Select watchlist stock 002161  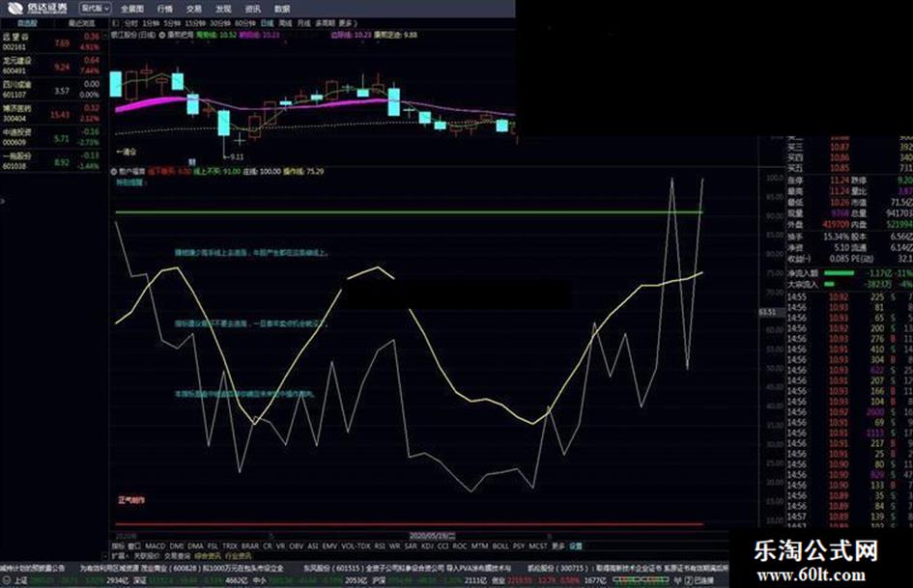(53, 42)
